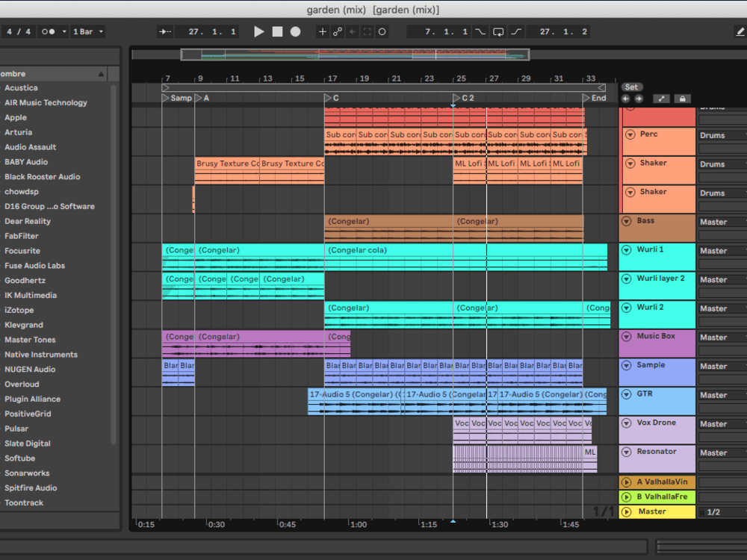Jump to the C locator marker

tap(332, 98)
